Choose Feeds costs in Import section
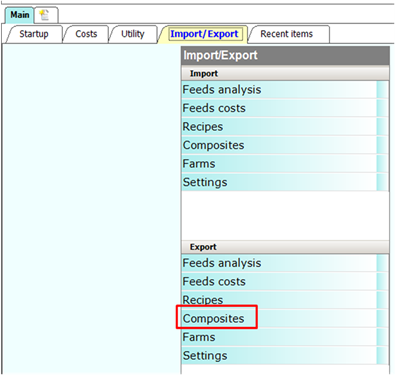Viewport: 395px width, 375px height. (x=285, y=108)
